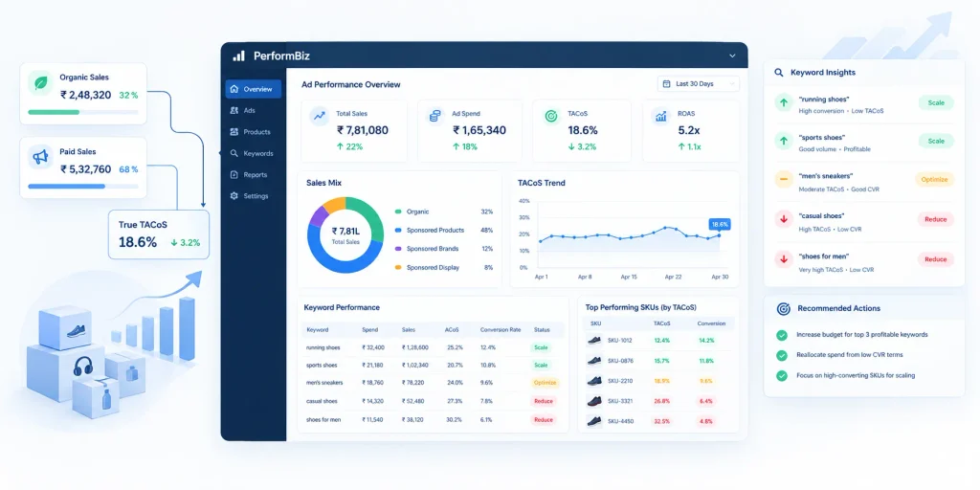
Task: Click the minus icon beside "men's sneakers"
Action: 783,180
